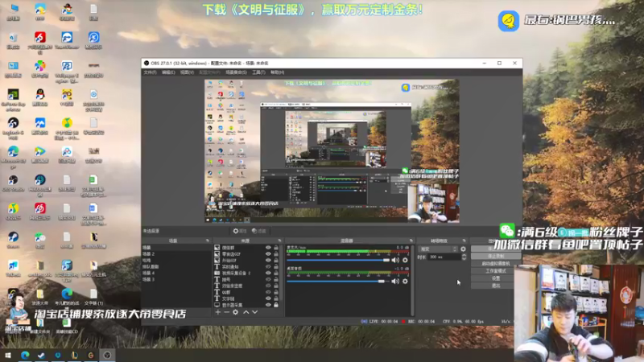This screenshot has width=644, height=362.
Task: Open source properties gear below the sources list
Action: click(x=235, y=312)
